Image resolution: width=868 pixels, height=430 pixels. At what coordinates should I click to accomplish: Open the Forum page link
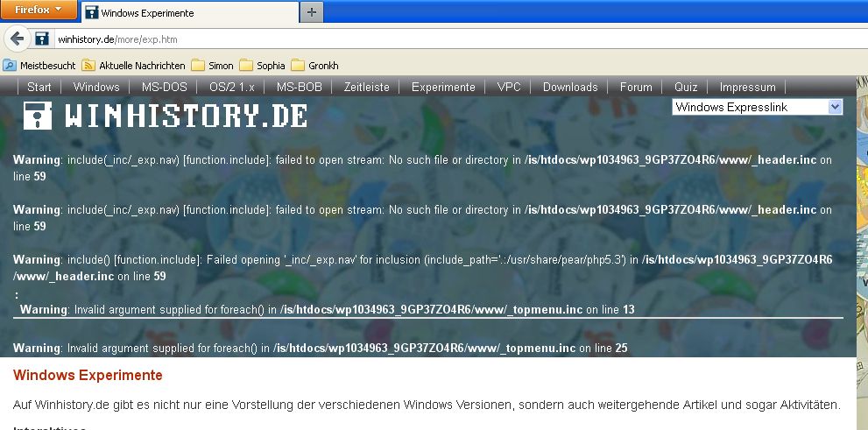click(x=636, y=87)
